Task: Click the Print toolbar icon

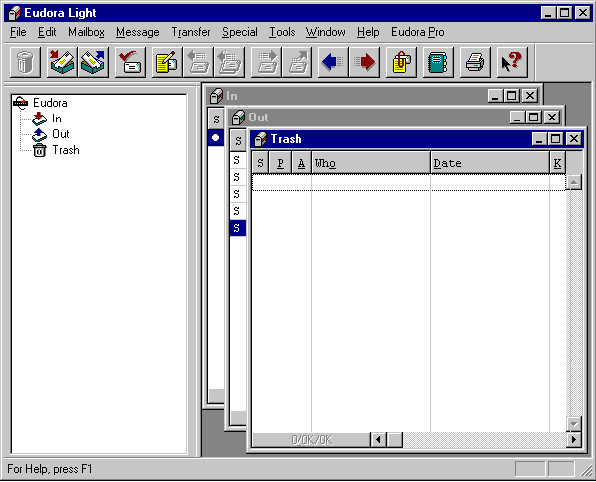Action: (x=475, y=62)
